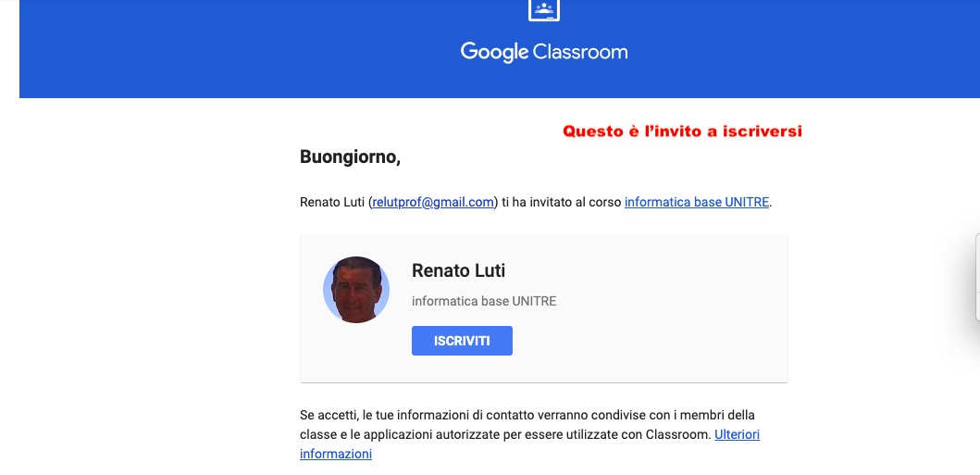The image size is (980, 475).
Task: Click the Google Classroom logo icon
Action: (x=544, y=9)
